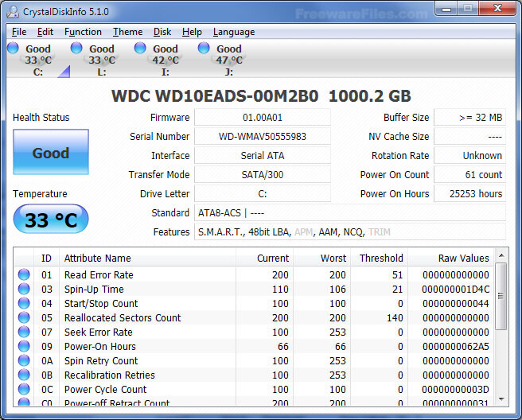Screen dimensions: 522x420
Task: Click the CrystalDiskInfo title bar icon
Action: (13, 12)
